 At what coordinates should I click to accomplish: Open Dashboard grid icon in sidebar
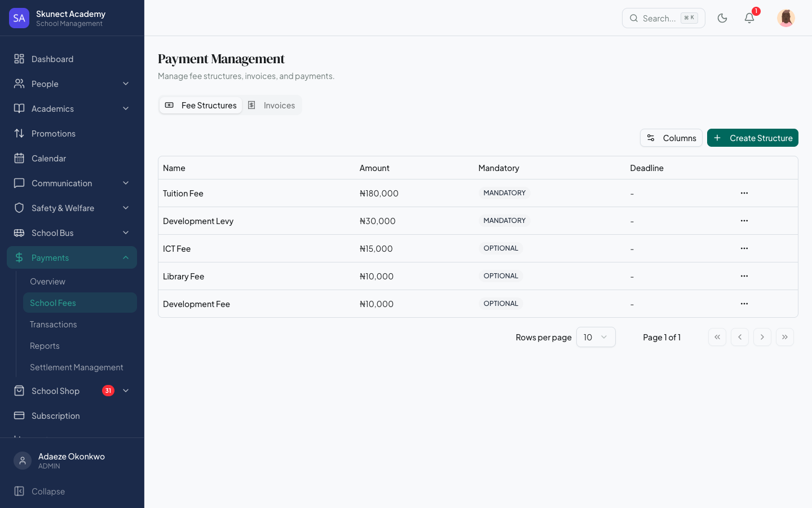point(19,59)
